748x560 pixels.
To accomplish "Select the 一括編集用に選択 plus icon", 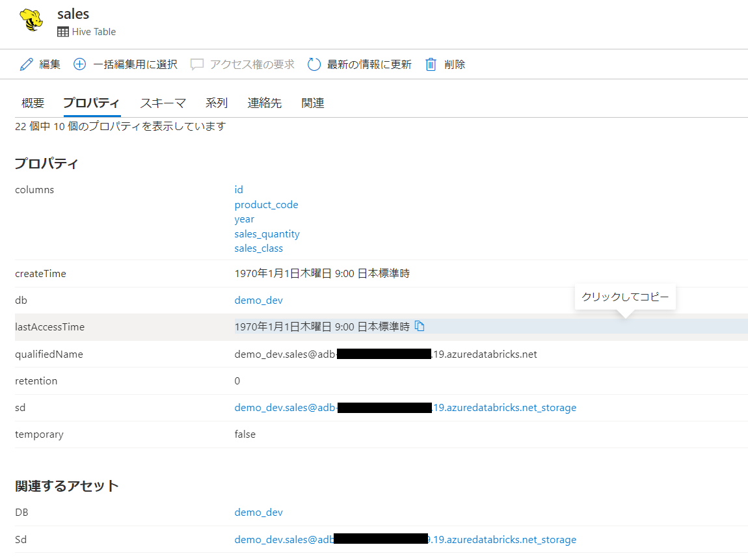I will click(79, 64).
